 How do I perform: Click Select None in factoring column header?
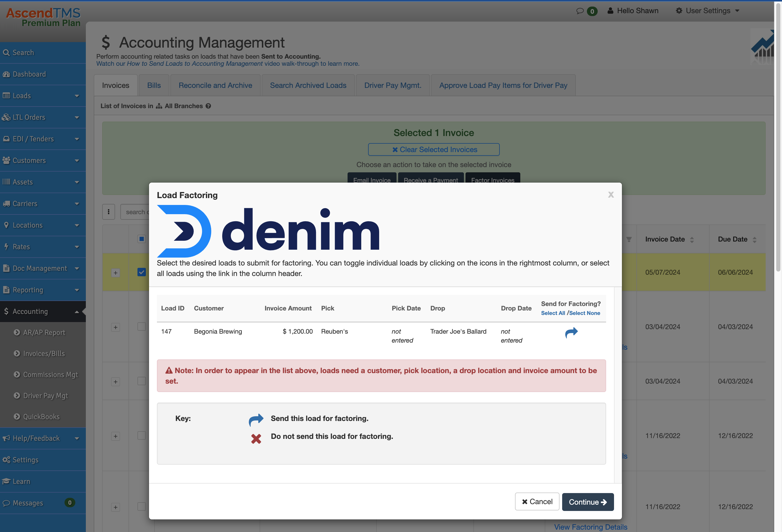pos(585,313)
